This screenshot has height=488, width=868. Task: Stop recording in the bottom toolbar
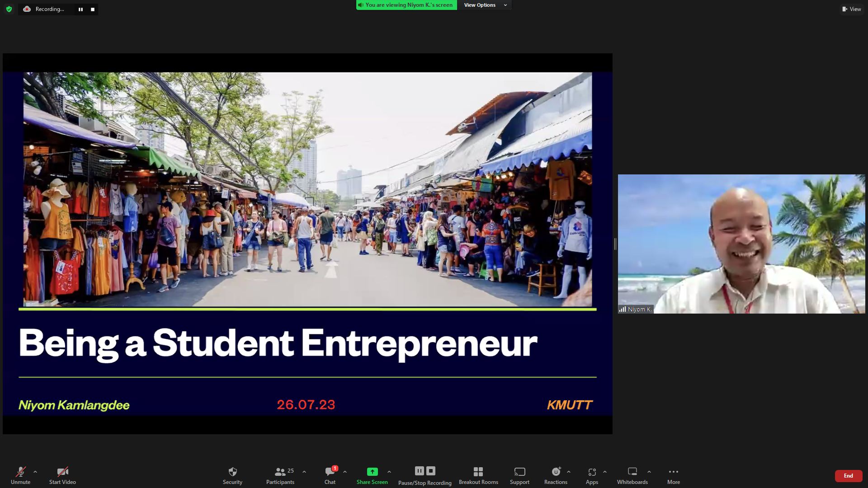(431, 471)
